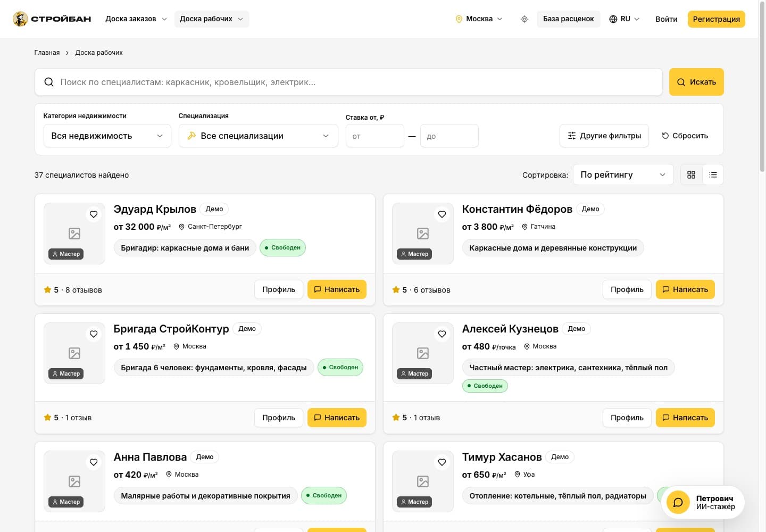766x532 pixels.
Task: Open Профиль of Эдуард Крылов
Action: (279, 289)
